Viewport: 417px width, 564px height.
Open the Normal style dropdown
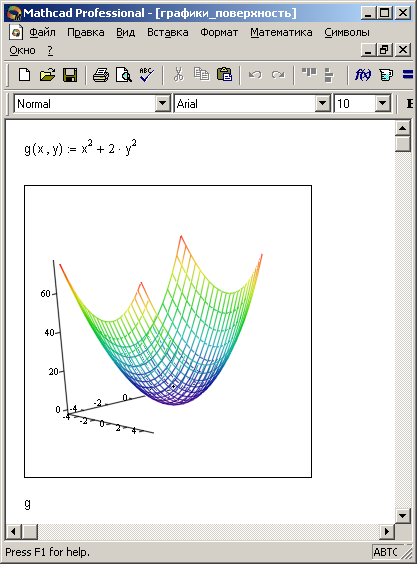[x=163, y=104]
